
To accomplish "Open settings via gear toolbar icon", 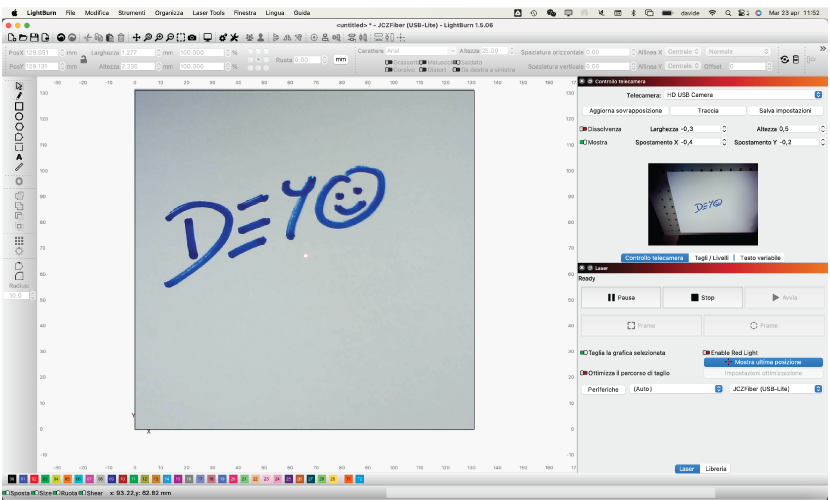I will 222,38.
